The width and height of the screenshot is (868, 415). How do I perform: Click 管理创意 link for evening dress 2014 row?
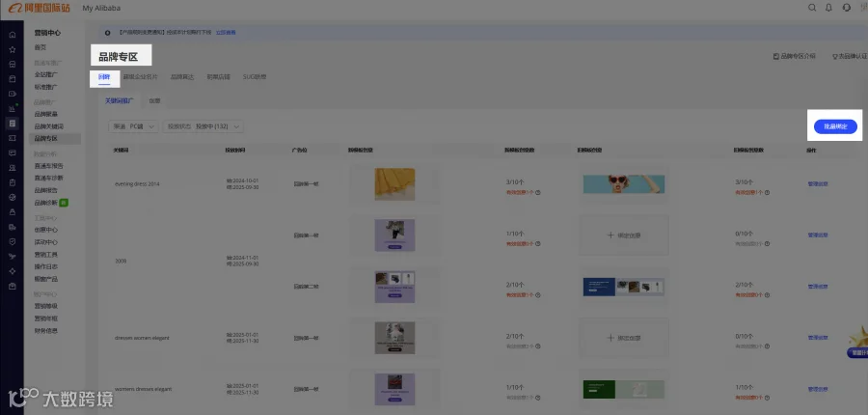[818, 184]
